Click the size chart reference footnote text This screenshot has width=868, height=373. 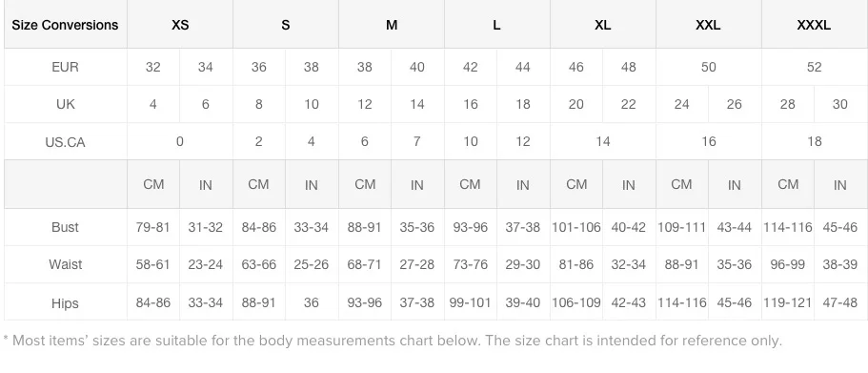click(x=393, y=340)
